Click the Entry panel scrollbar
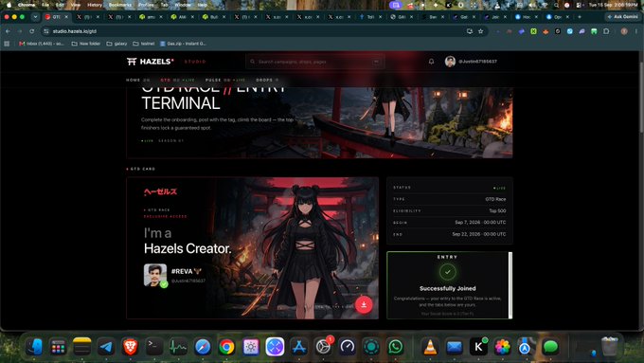Image resolution: width=644 pixels, height=363 pixels. (x=510, y=285)
